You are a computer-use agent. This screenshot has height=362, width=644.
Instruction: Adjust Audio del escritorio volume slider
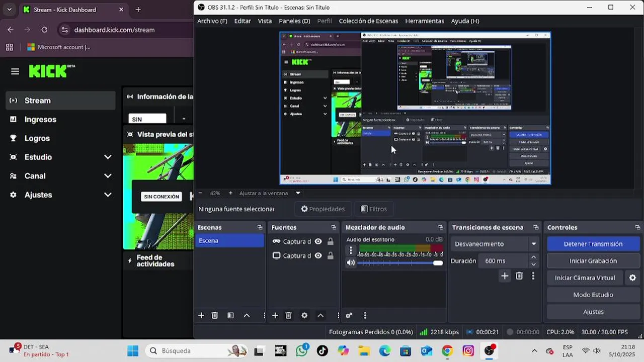click(x=400, y=263)
